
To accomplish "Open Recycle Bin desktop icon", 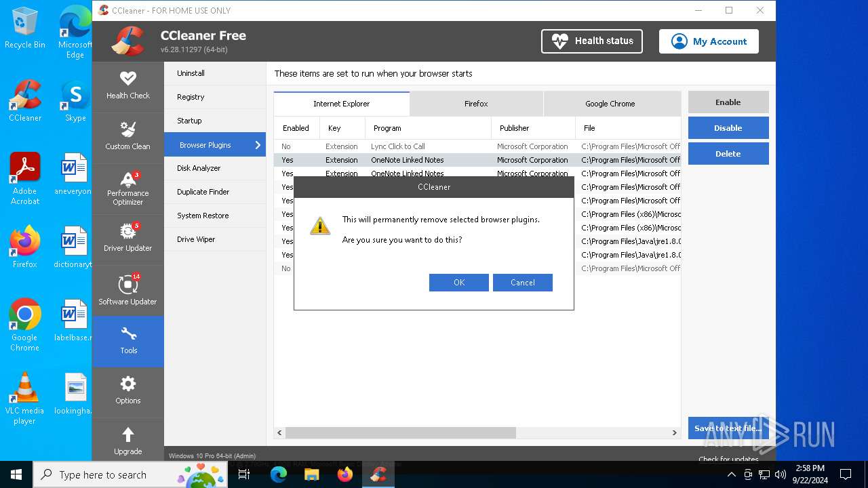I will [25, 28].
